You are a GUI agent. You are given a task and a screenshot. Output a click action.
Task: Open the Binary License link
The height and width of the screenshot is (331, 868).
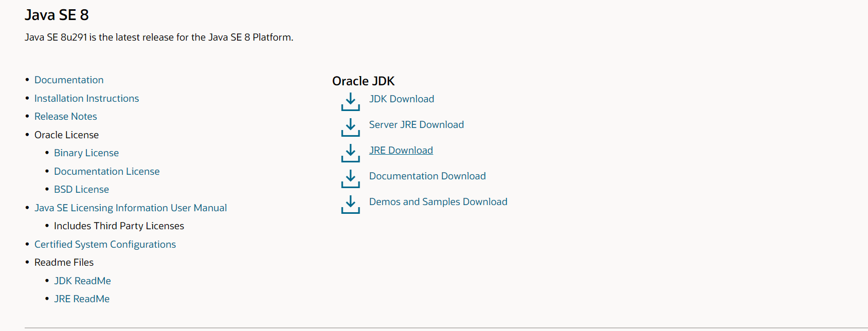pos(86,153)
